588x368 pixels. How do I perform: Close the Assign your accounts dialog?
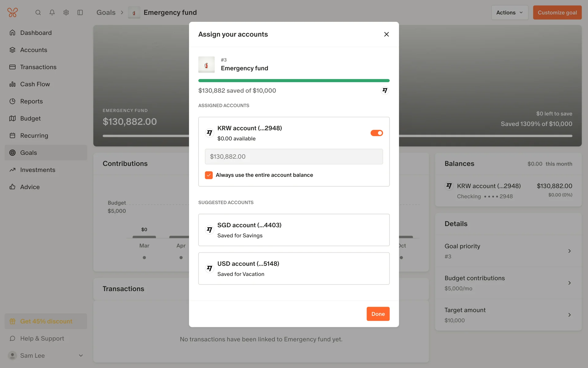pyautogui.click(x=386, y=34)
